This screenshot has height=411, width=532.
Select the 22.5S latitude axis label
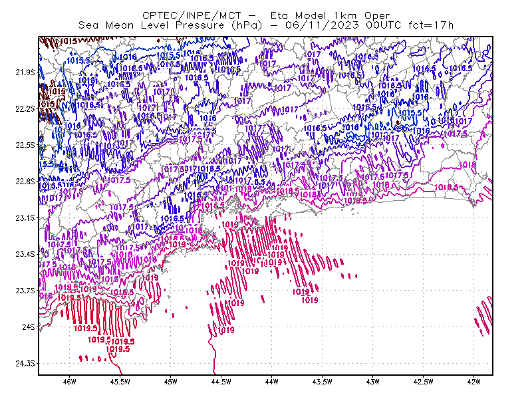tap(25, 145)
